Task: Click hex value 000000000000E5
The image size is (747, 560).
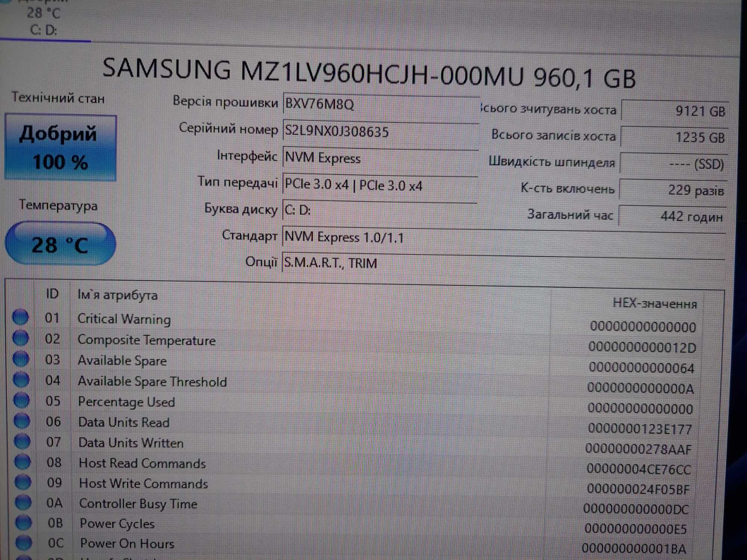Action: (636, 529)
